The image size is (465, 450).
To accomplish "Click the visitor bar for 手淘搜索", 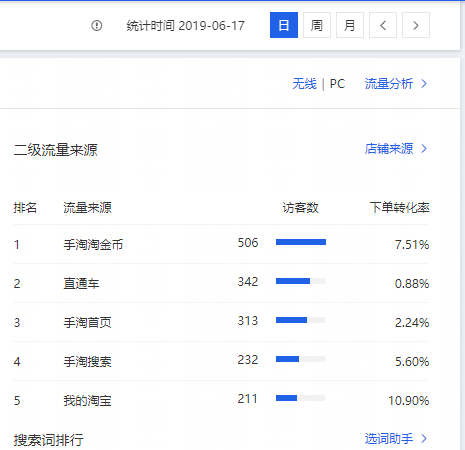I will click(301, 359).
